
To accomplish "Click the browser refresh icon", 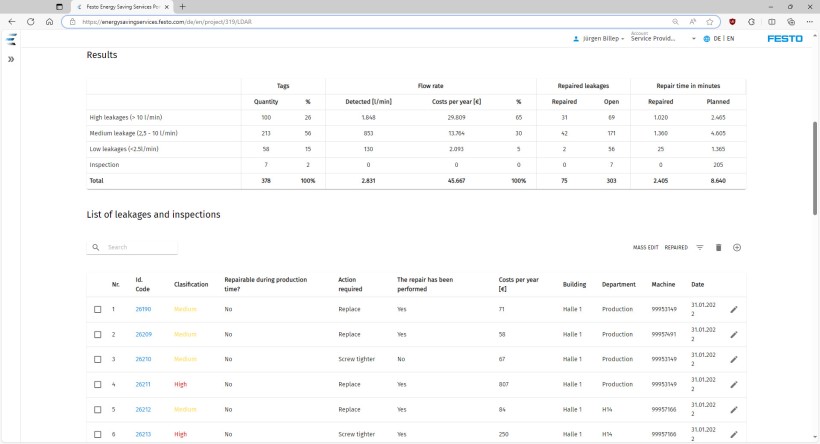I will click(x=30, y=22).
